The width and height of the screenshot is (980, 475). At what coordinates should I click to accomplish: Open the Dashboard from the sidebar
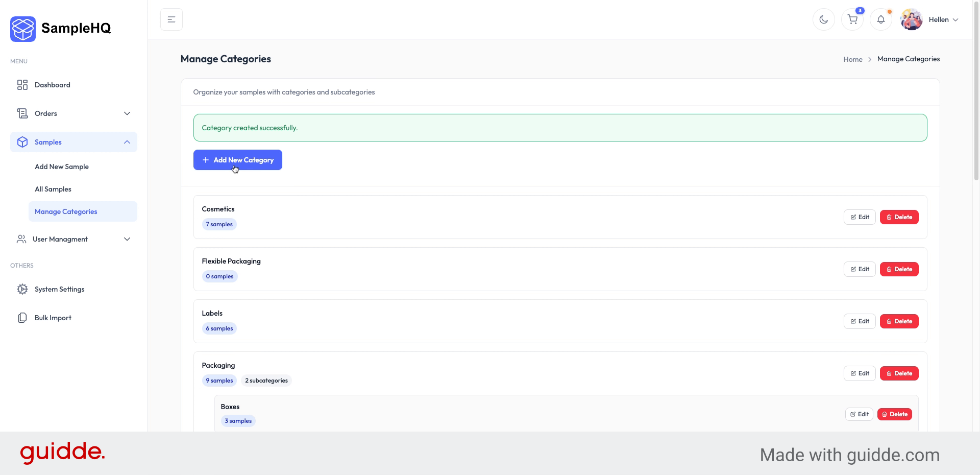click(x=52, y=85)
